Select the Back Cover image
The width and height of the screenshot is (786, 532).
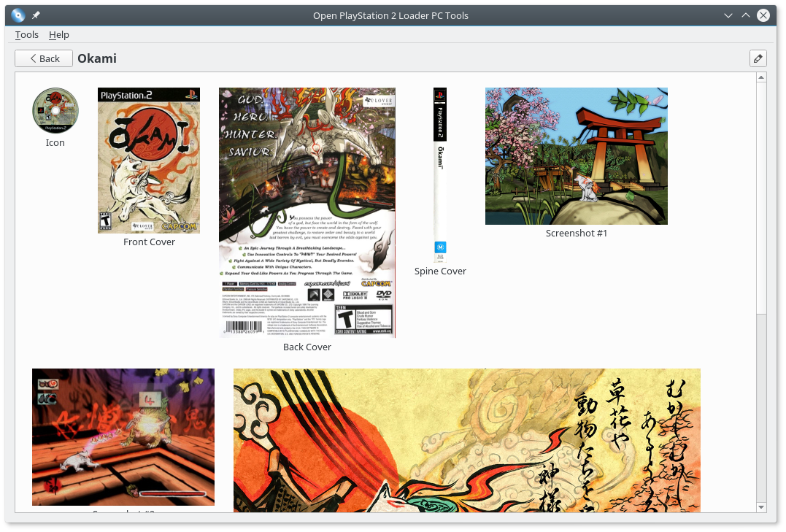(x=307, y=212)
